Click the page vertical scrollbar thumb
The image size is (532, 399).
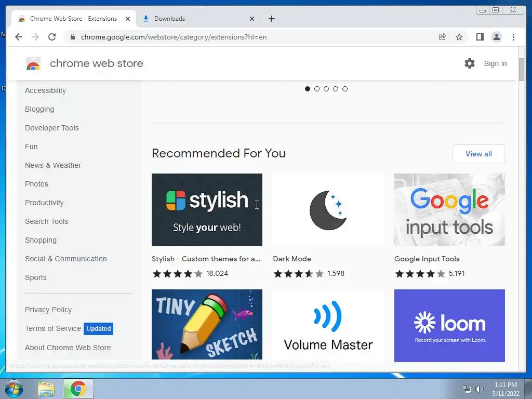coord(522,70)
